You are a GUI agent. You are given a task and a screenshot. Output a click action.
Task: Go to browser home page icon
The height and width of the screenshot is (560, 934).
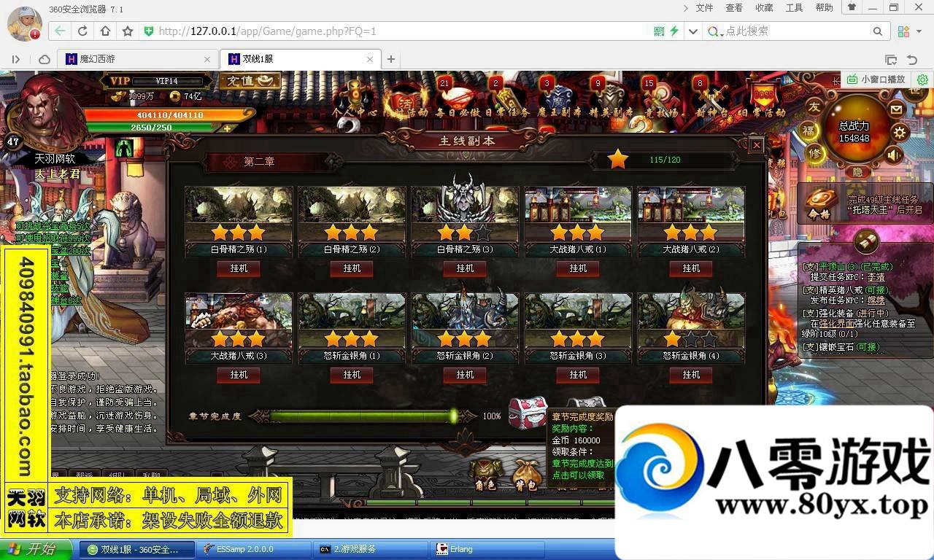pyautogui.click(x=105, y=31)
